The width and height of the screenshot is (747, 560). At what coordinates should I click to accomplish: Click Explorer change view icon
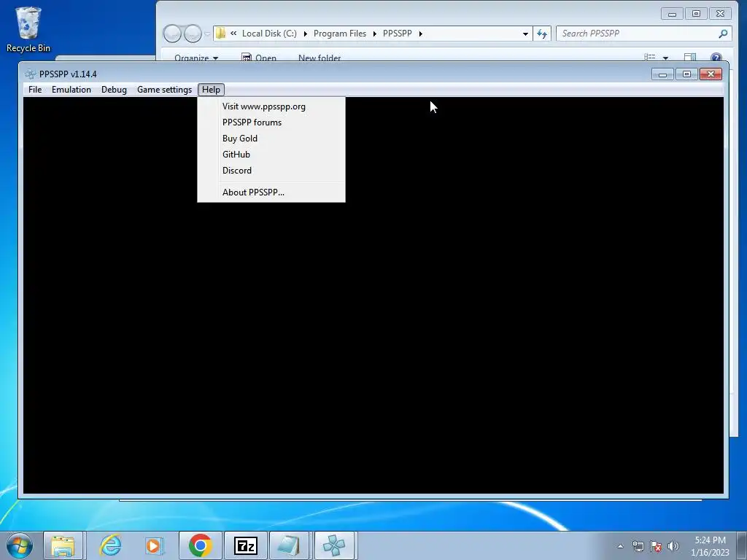tap(650, 57)
